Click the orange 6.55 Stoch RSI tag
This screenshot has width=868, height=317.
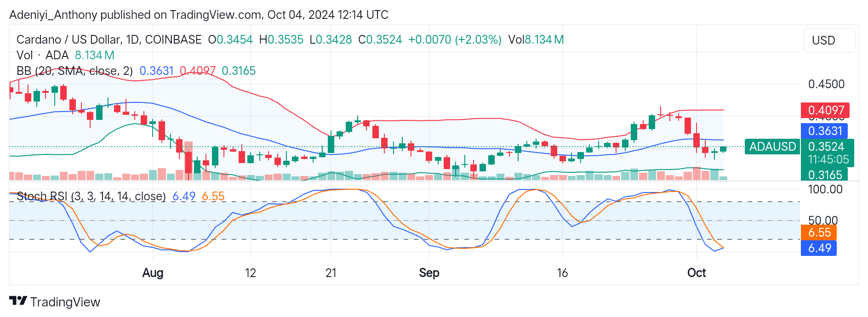click(x=819, y=232)
